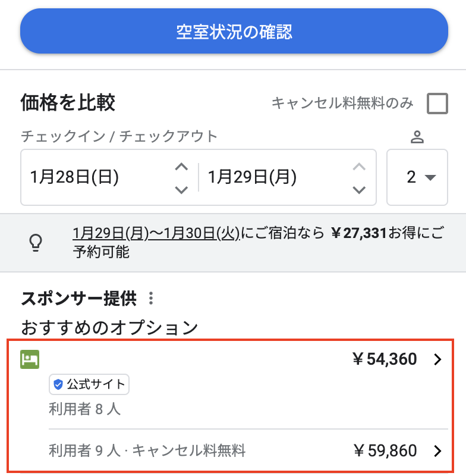The width and height of the screenshot is (466, 476).
Task: Click the blue shield icon in 公式サイト badge
Action: [x=58, y=385]
